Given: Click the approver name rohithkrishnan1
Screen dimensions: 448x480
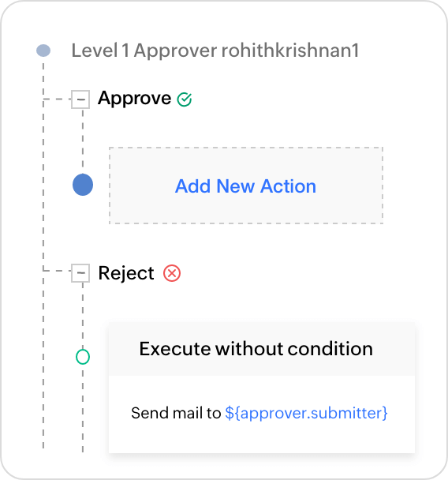Looking at the screenshot, I should tap(290, 51).
